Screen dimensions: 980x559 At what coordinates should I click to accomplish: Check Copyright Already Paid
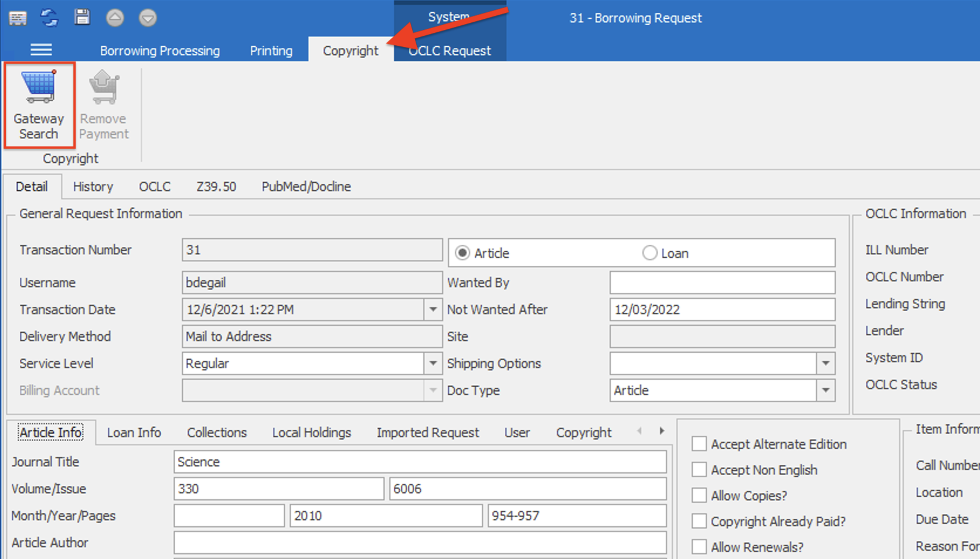[x=699, y=521]
